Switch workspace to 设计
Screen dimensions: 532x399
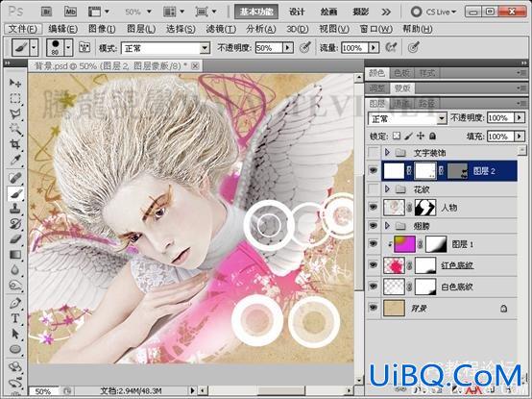[297, 12]
